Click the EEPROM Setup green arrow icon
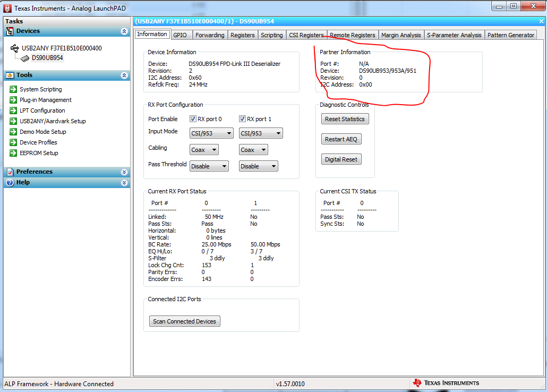The width and height of the screenshot is (547, 392). pos(13,153)
